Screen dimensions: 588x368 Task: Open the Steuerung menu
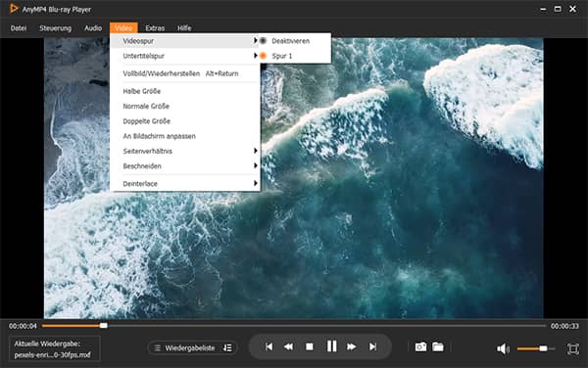[55, 28]
